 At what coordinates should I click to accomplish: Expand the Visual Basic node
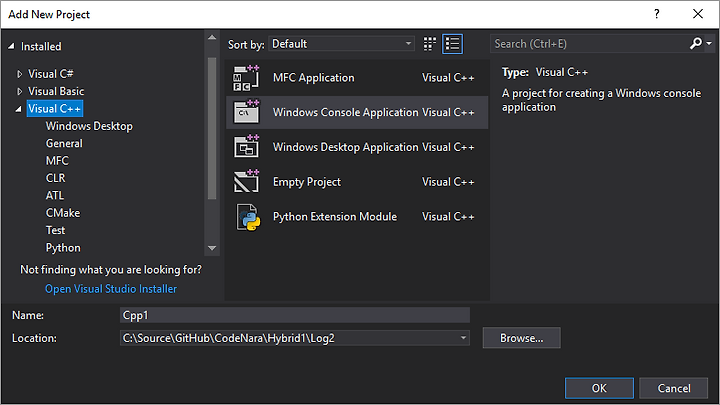pos(19,91)
